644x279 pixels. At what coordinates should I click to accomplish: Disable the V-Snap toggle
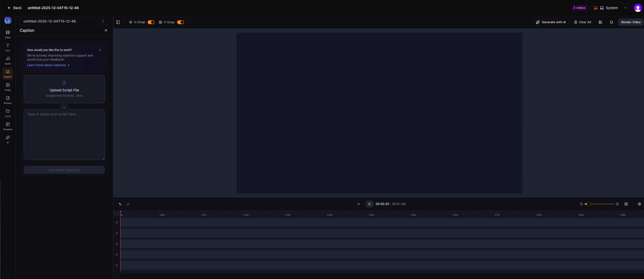(x=181, y=22)
